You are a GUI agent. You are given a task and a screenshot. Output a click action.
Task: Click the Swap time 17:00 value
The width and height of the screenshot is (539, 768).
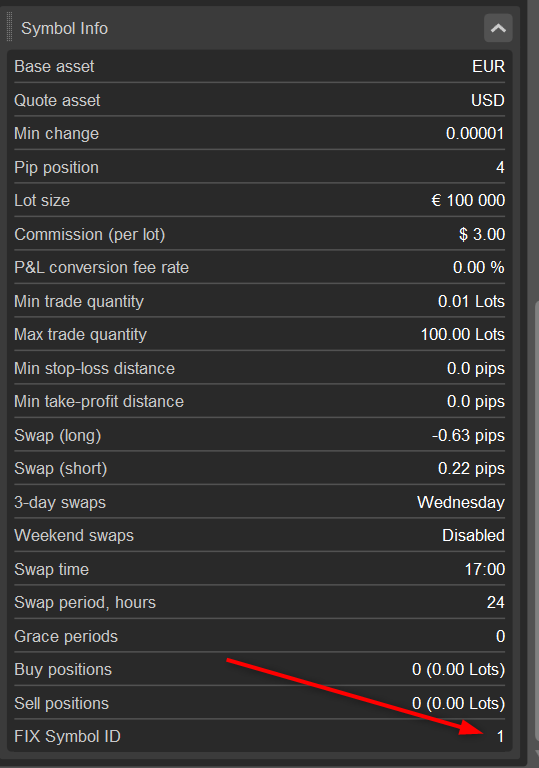pyautogui.click(x=485, y=569)
